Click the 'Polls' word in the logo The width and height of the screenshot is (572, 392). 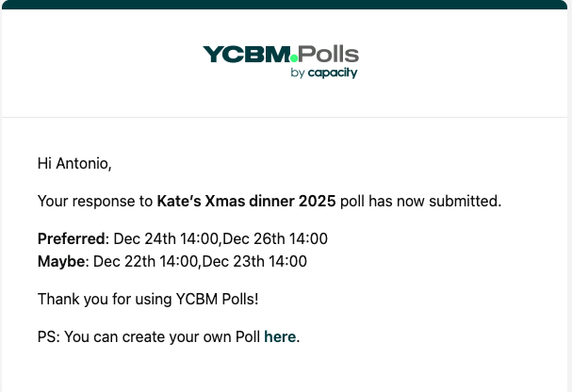click(x=329, y=54)
